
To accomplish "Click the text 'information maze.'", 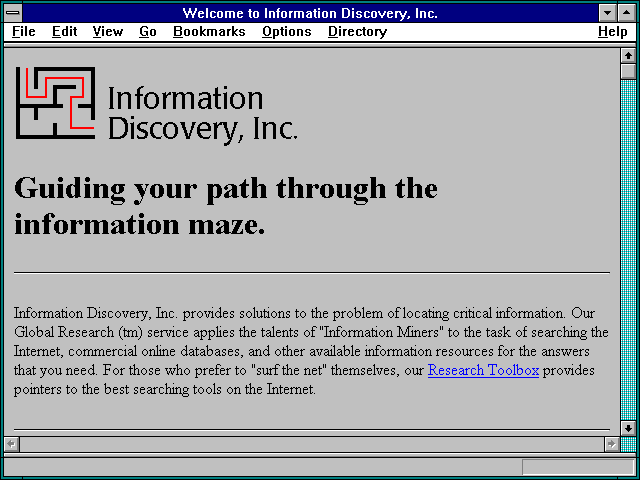I will pos(140,224).
